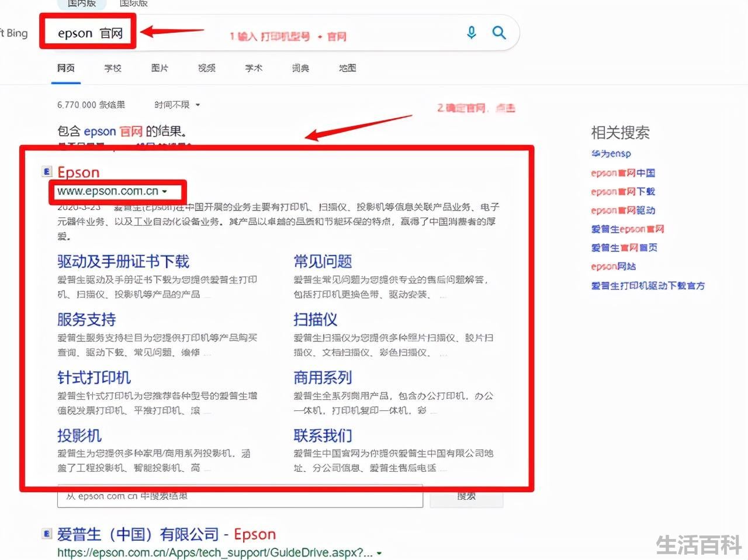Open the 投影机 link
The width and height of the screenshot is (748, 560).
(79, 435)
